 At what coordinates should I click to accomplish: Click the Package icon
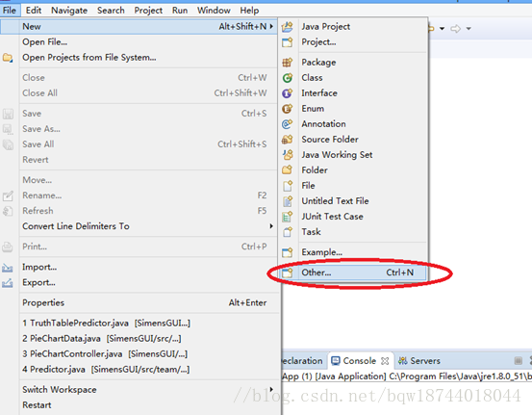[288, 63]
